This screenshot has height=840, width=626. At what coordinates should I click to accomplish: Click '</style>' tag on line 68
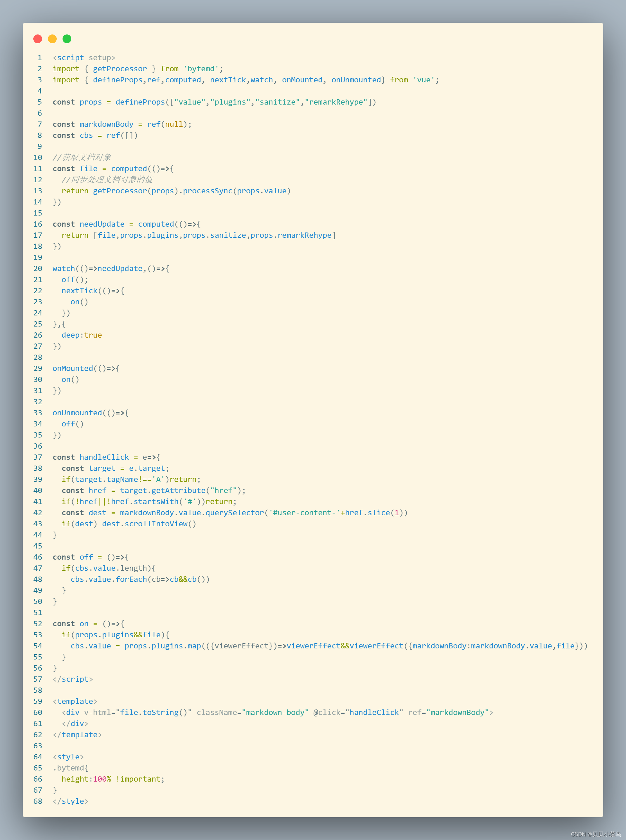point(70,801)
